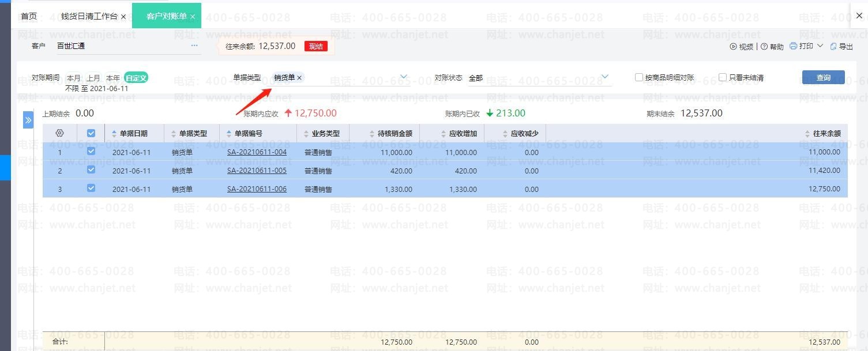Click the 查询 query button
Image resolution: width=868 pixels, height=351 pixels.
pyautogui.click(x=823, y=77)
